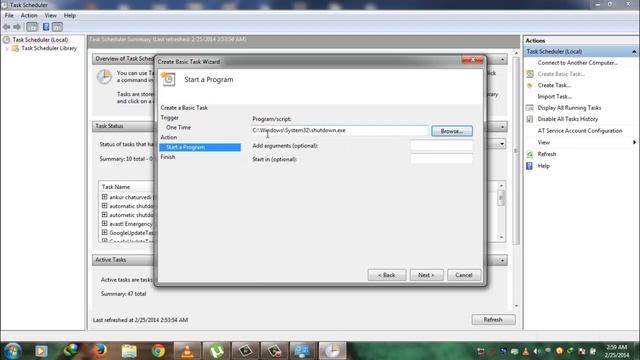Click Connect to Another Computer action
Screen dimensions: 640x360
point(578,63)
